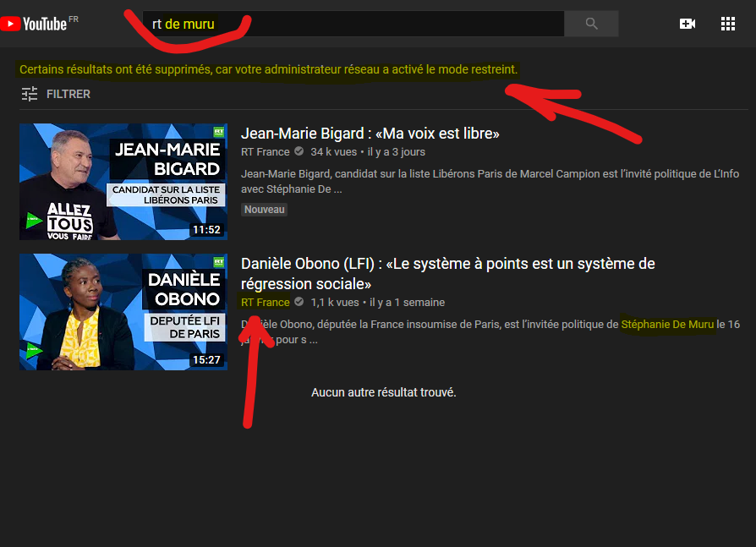The height and width of the screenshot is (547, 756).
Task: Click the '34 k vues' text
Action: pos(334,152)
